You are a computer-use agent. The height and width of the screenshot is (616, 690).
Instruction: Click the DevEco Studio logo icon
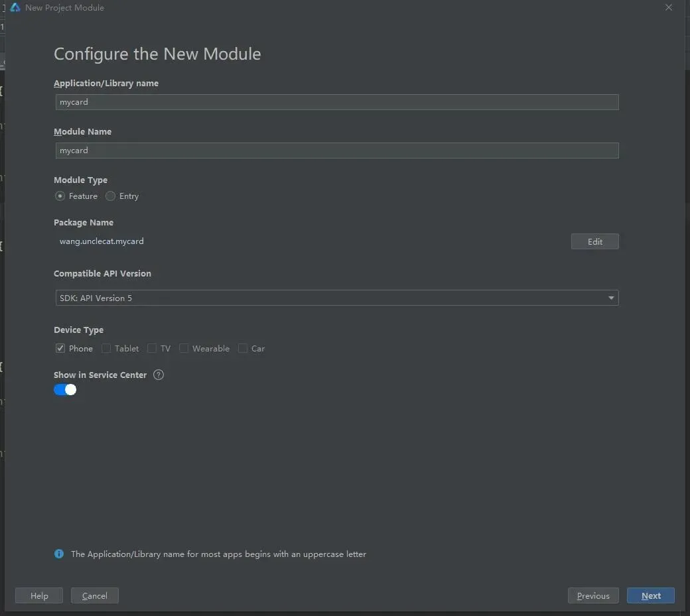coord(15,8)
